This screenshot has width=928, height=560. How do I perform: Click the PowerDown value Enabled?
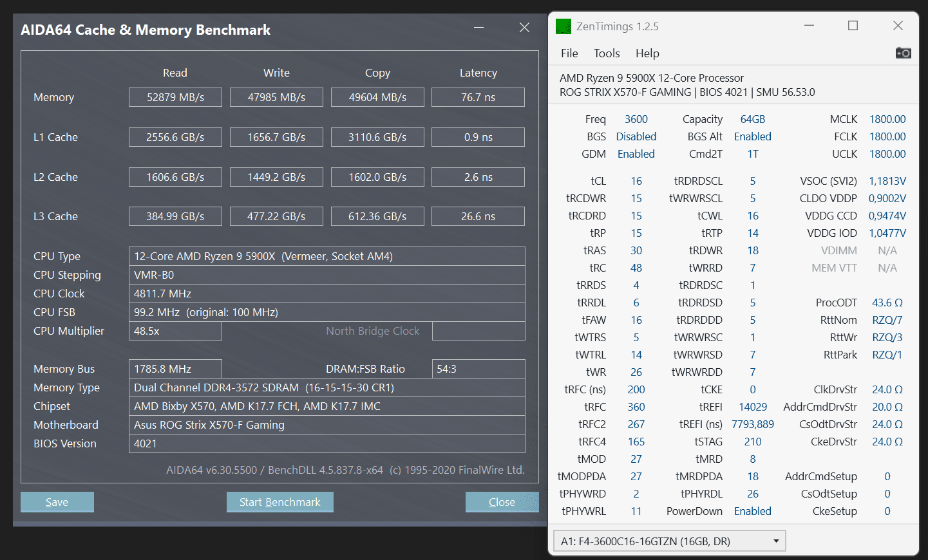tap(753, 511)
